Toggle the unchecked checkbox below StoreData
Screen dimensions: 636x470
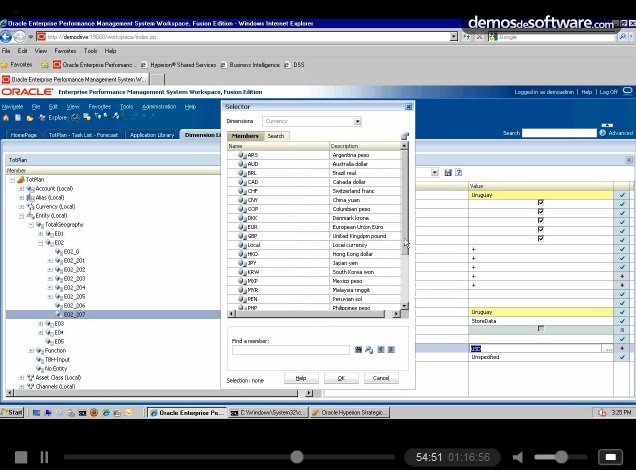tap(541, 328)
